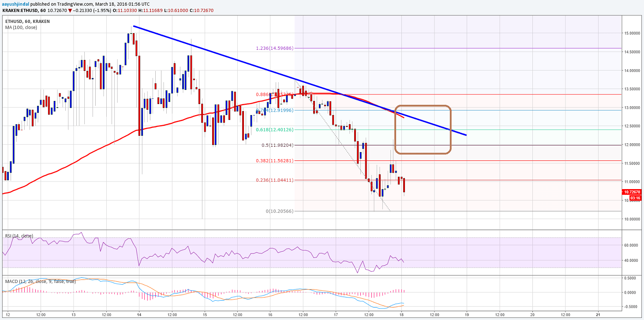Click the date label 18 on time axis
The height and width of the screenshot is (320, 644).
(x=401, y=315)
